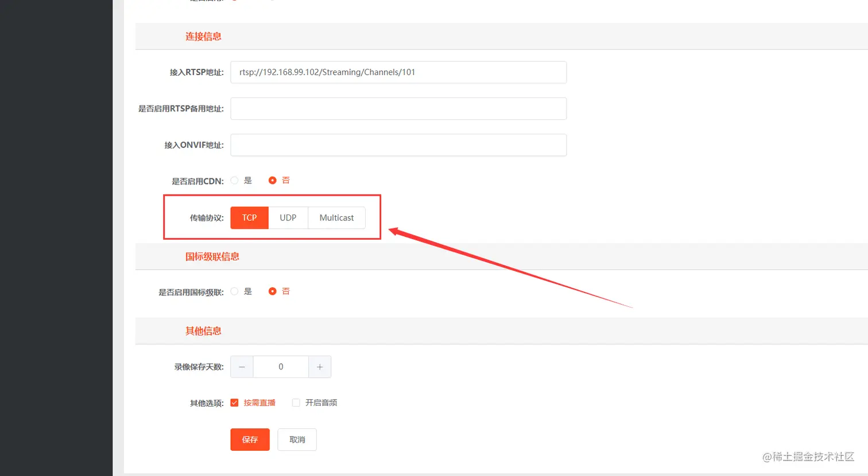This screenshot has height=476, width=868.
Task: Click the RTSP address input field
Action: [398, 72]
